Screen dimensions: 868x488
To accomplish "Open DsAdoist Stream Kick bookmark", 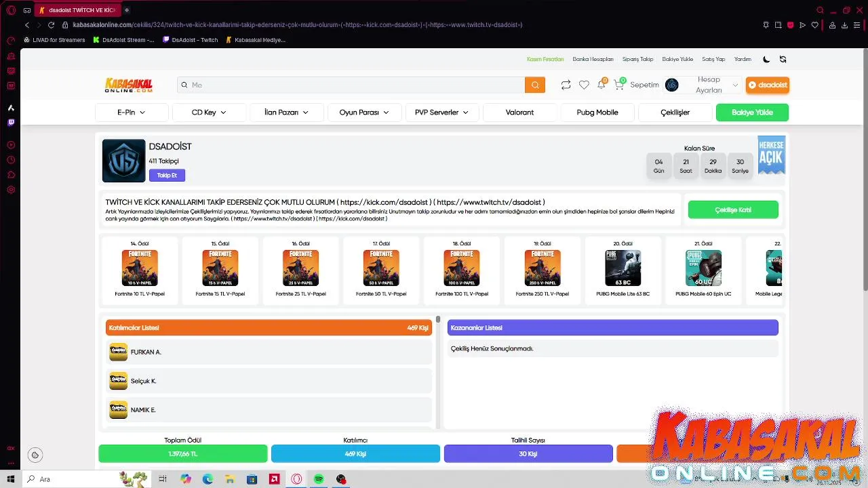I will tap(123, 40).
